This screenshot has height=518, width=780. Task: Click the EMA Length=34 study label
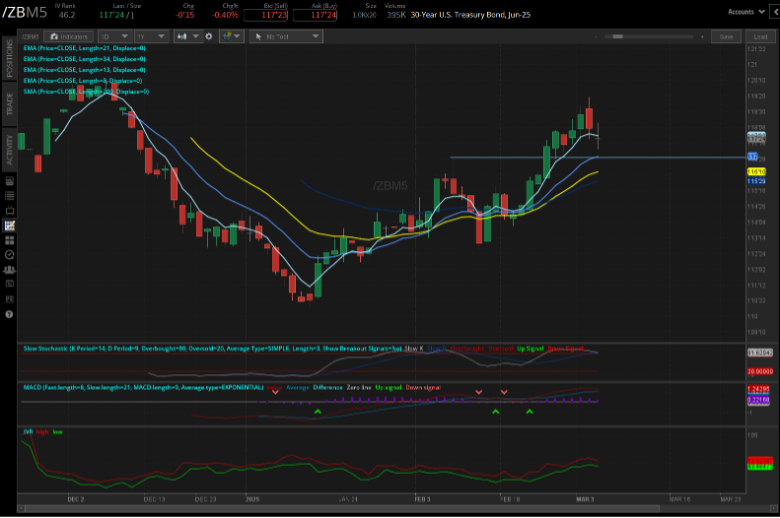coord(84,59)
